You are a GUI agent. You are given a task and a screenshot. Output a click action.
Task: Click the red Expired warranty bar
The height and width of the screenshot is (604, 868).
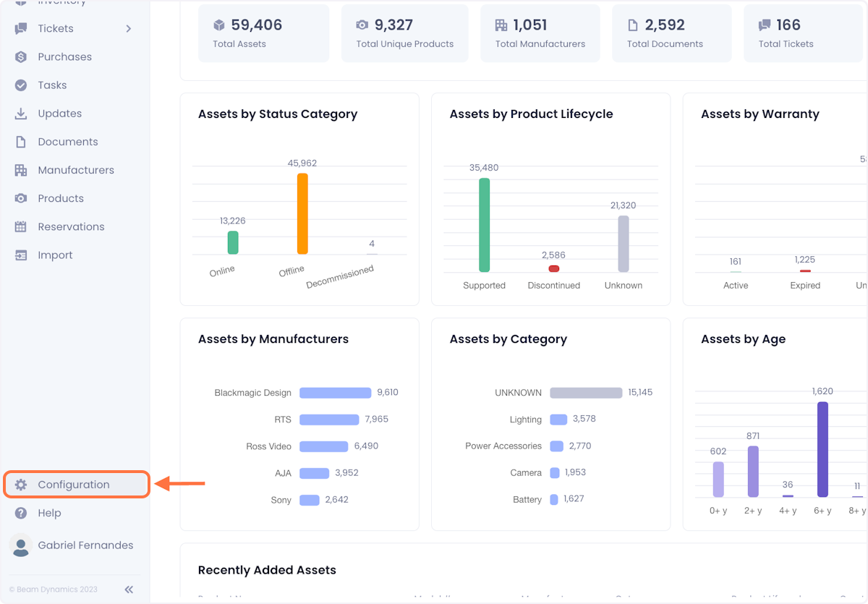805,271
